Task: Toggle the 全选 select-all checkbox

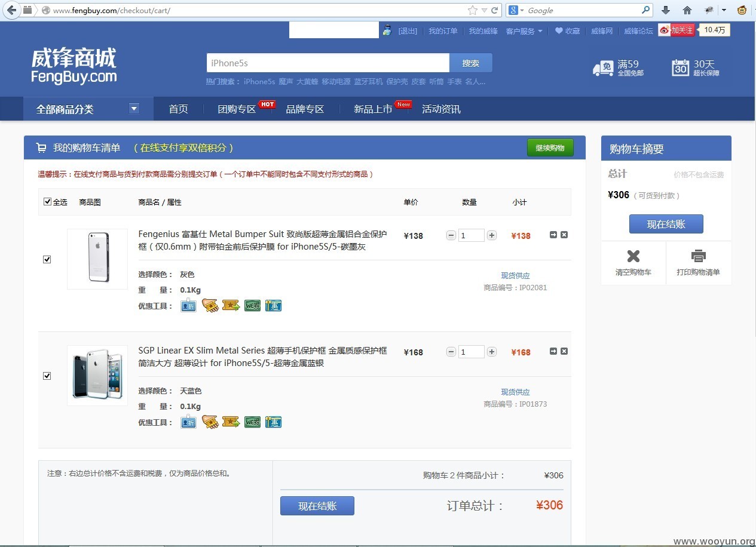Action: coord(48,202)
